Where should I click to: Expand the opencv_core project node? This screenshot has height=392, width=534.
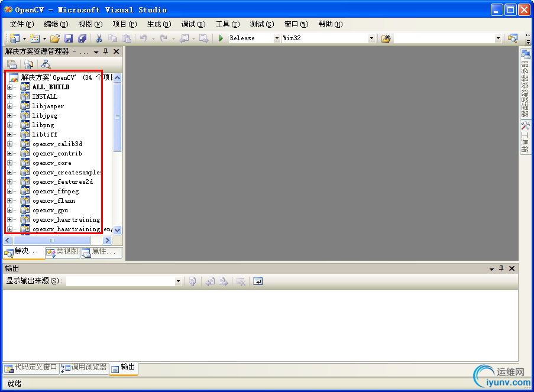coord(10,163)
